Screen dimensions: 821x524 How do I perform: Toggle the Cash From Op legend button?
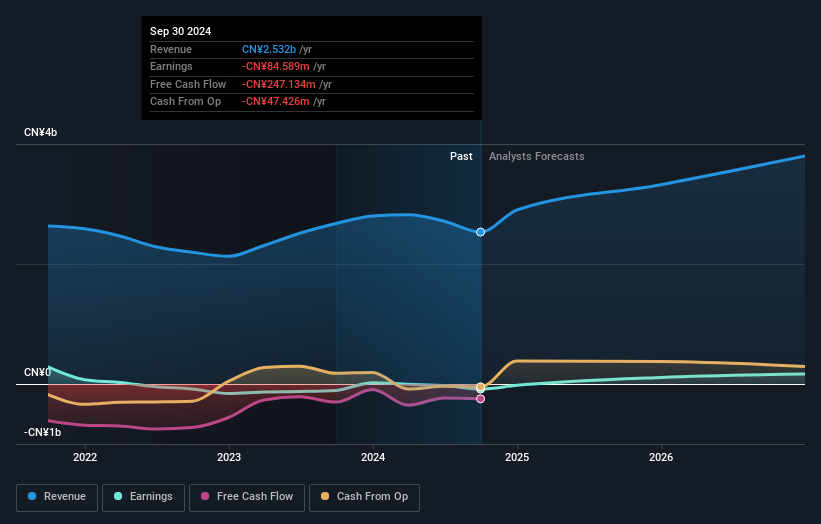tap(364, 497)
